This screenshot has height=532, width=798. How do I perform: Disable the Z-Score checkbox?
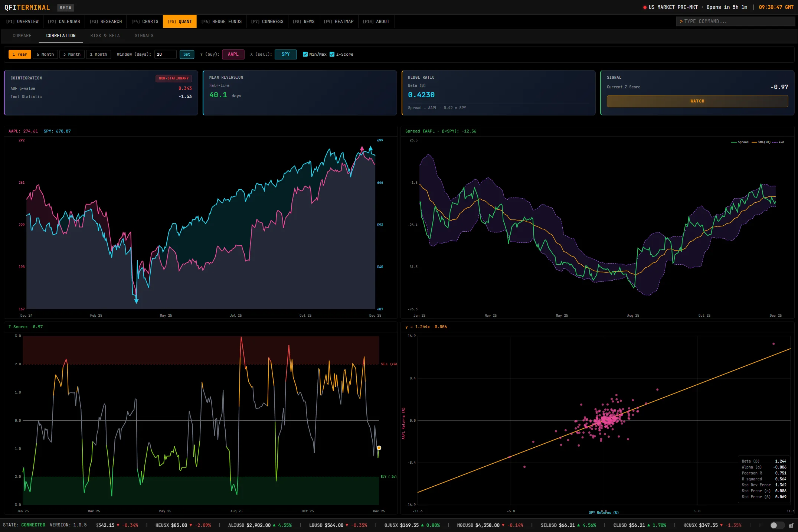(x=332, y=54)
